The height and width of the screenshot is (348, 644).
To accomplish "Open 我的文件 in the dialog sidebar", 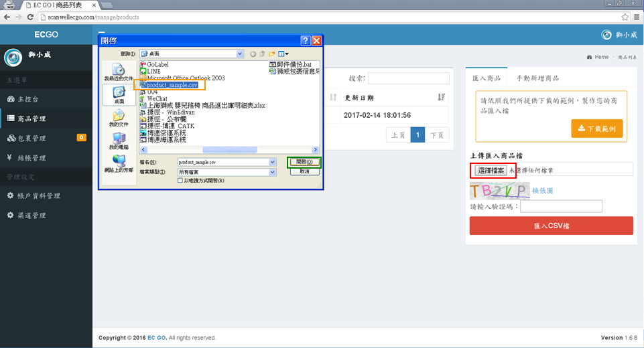I will click(x=118, y=118).
